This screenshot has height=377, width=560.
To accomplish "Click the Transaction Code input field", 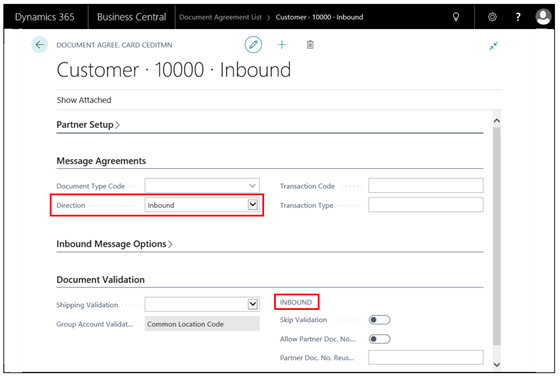I will (426, 186).
